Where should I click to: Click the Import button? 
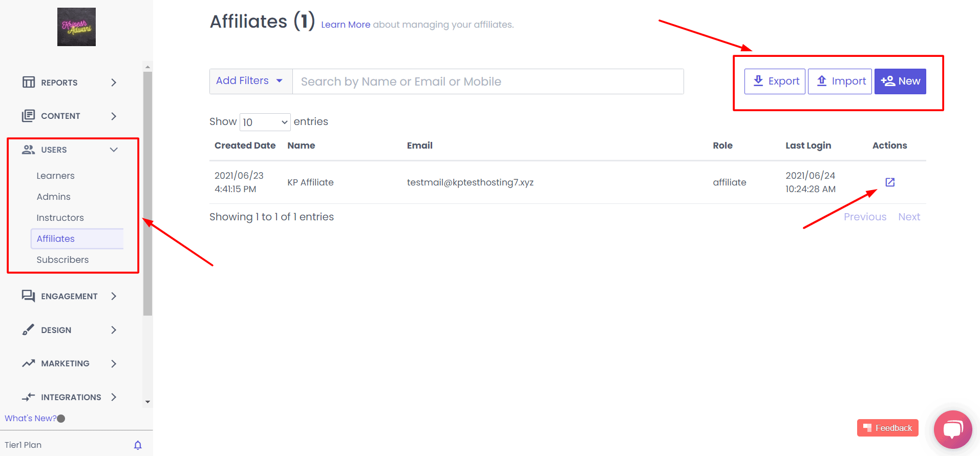point(840,81)
